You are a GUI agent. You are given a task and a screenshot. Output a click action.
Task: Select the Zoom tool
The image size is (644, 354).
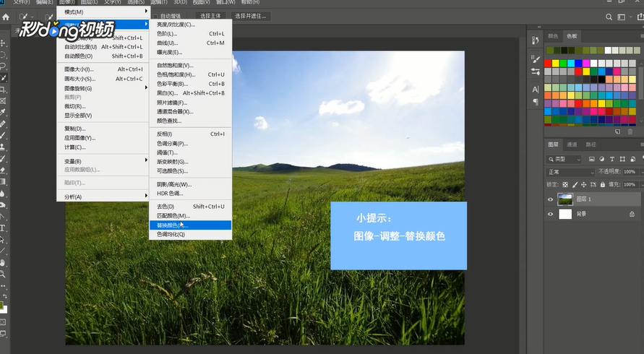point(3,274)
